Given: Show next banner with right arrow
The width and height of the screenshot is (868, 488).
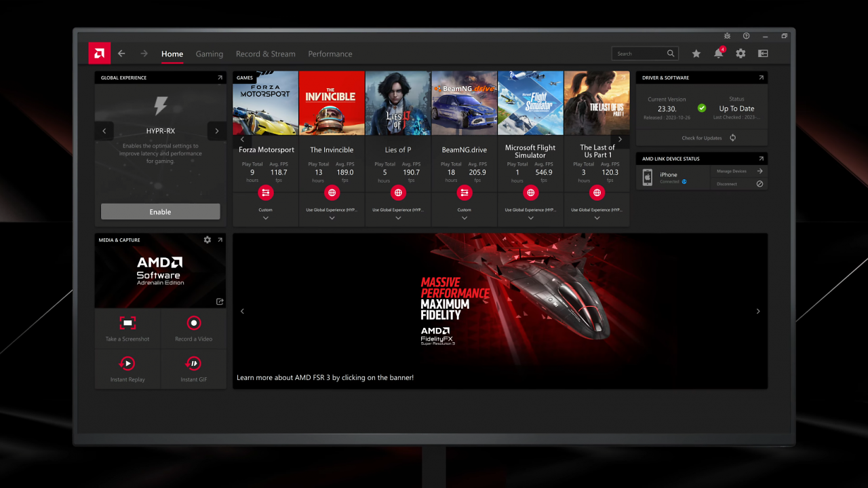Looking at the screenshot, I should click(758, 312).
